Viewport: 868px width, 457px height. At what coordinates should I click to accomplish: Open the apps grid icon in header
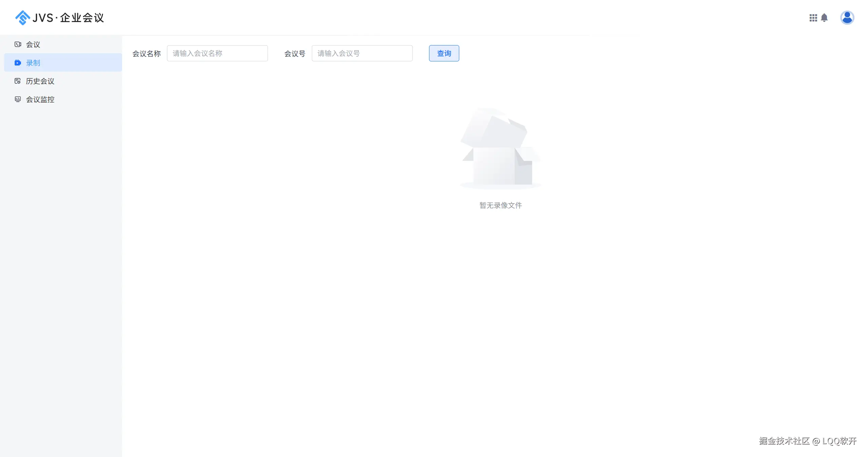pyautogui.click(x=813, y=18)
